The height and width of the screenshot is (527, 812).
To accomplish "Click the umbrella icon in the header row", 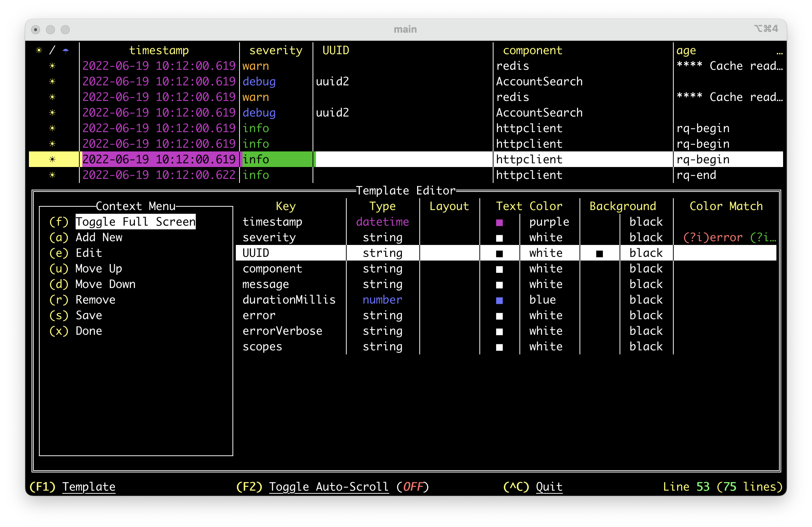I will (x=66, y=50).
